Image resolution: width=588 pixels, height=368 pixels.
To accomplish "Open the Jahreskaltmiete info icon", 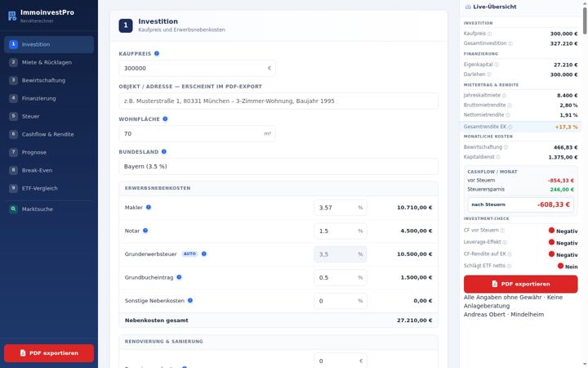I will (504, 96).
